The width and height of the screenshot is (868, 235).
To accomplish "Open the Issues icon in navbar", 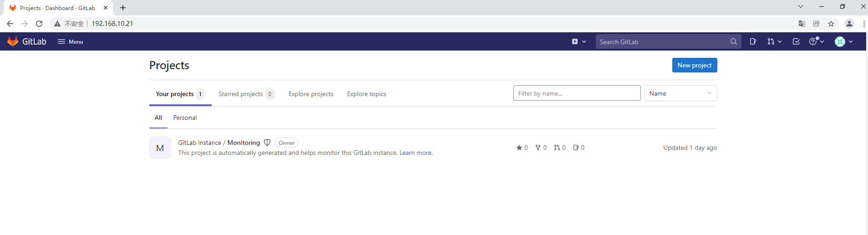I will (753, 41).
